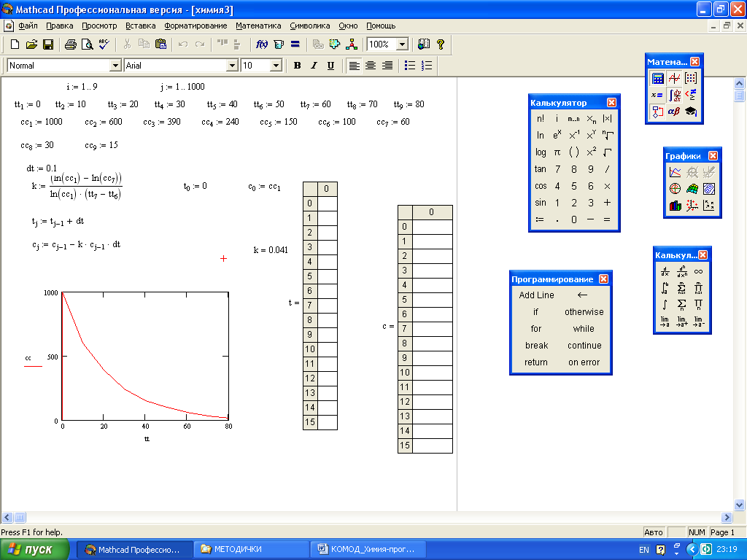Insert 3D bar chart from Графики palette
This screenshot has width=747, height=560.
pyautogui.click(x=676, y=206)
